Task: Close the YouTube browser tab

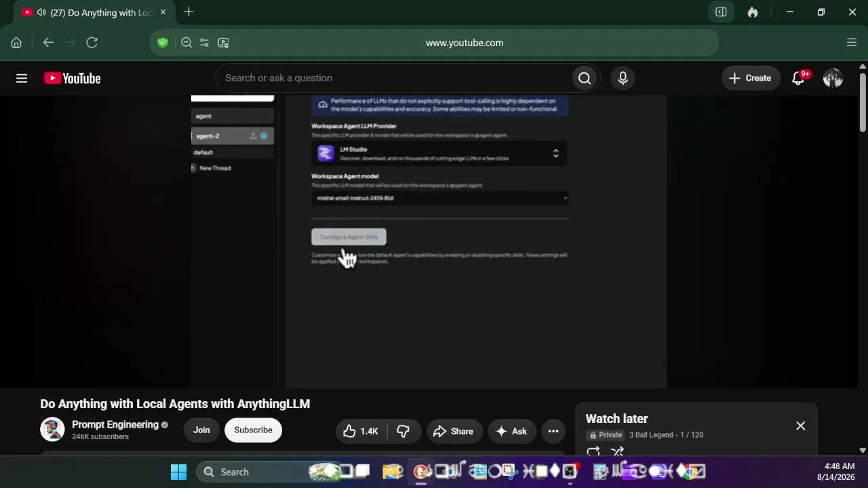Action: 163,12
